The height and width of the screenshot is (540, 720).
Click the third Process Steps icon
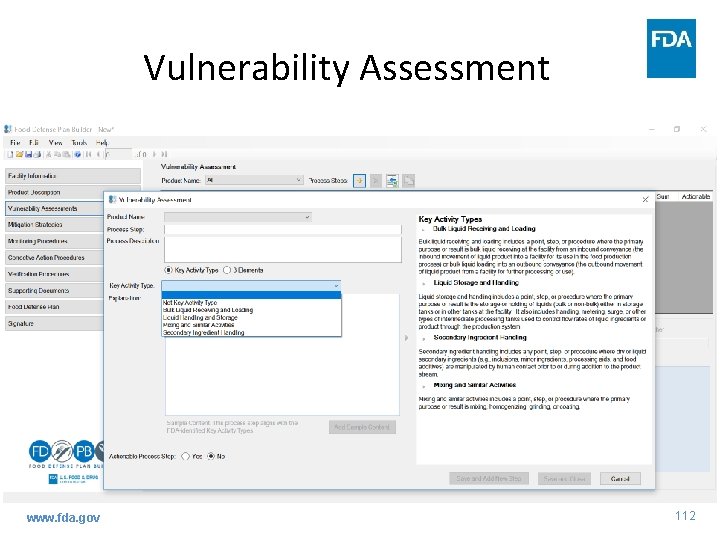tap(392, 181)
